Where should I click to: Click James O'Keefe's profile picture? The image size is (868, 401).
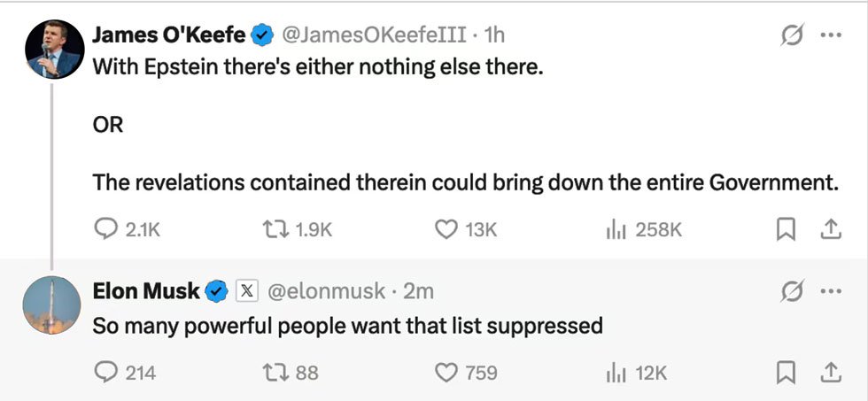(x=54, y=50)
